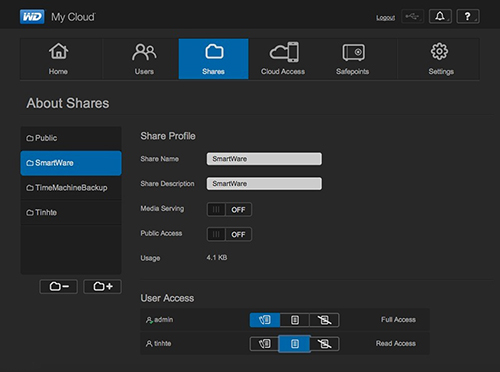Select the Shares tab

pos(213,59)
